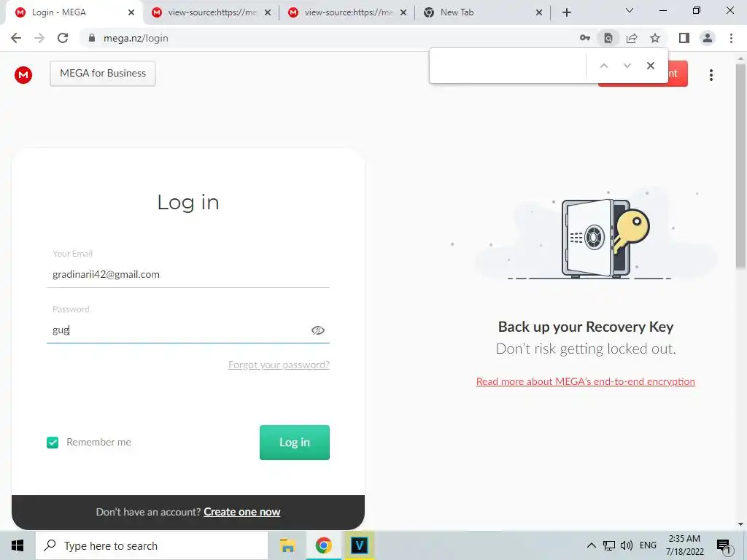Go forward in browser history
This screenshot has height=560, width=747.
click(39, 38)
